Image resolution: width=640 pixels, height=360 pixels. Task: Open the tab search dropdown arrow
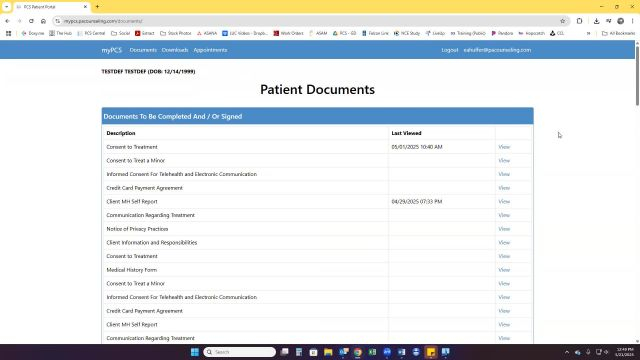pos(7,7)
